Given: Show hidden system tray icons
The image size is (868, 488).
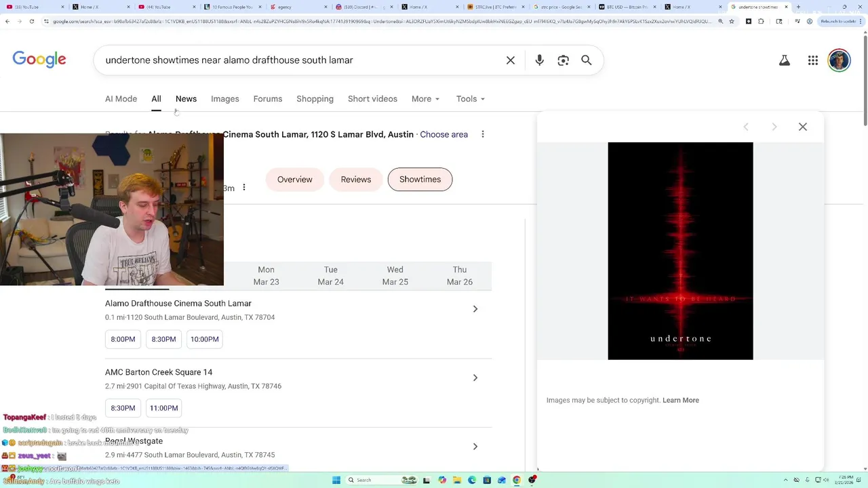Looking at the screenshot, I should point(787,480).
